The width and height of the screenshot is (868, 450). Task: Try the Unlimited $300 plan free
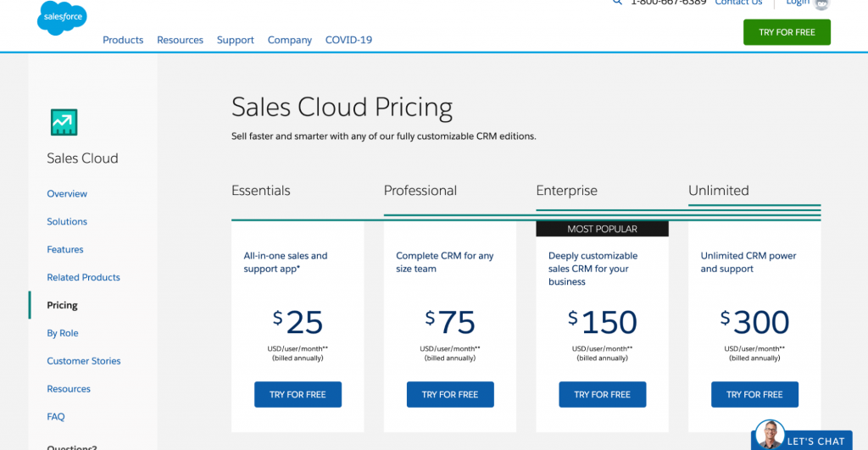(754, 394)
